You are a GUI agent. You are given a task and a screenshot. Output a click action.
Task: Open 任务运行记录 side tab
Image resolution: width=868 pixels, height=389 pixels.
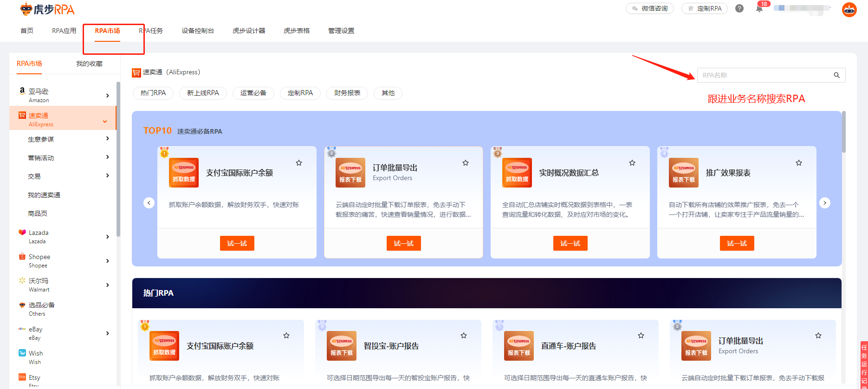[x=864, y=365]
